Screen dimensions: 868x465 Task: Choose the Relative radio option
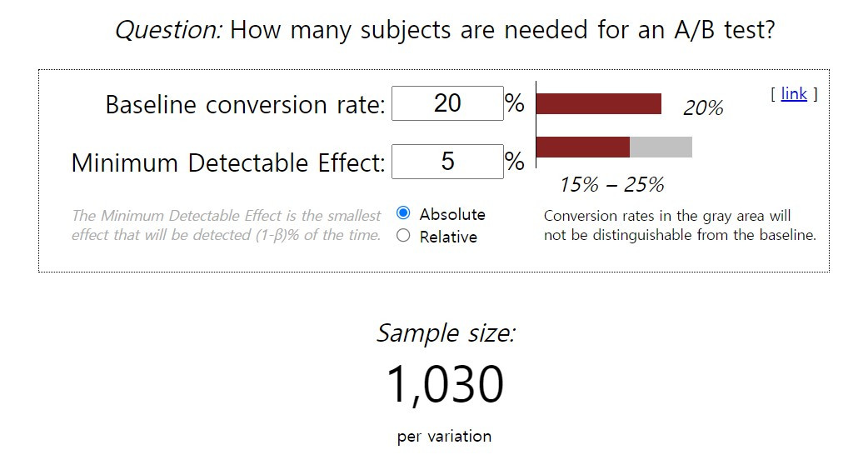[403, 236]
